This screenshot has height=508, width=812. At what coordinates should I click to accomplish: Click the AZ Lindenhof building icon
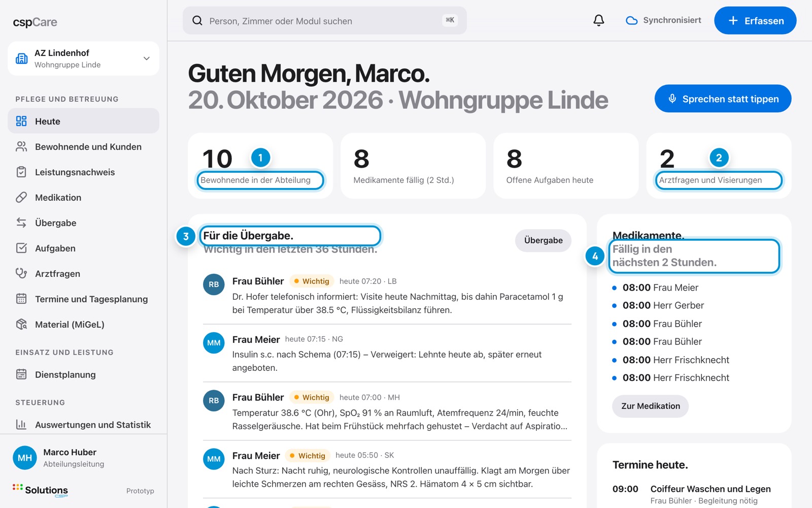click(x=22, y=58)
